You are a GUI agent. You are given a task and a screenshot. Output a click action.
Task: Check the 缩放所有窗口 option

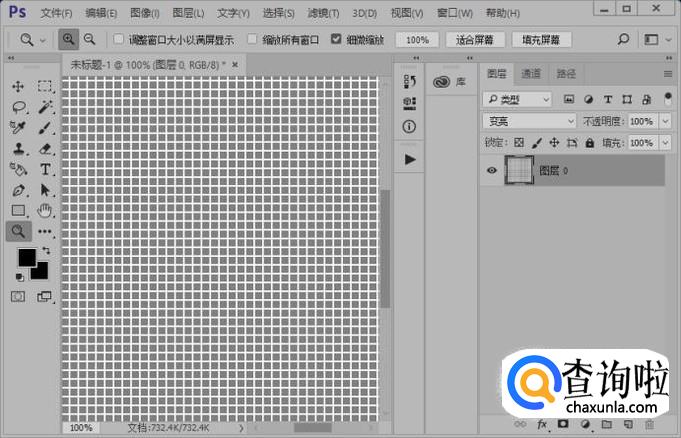(252, 40)
